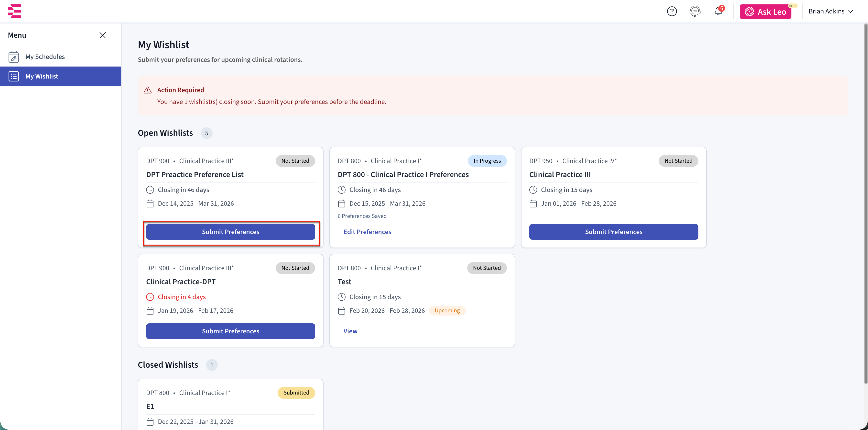Click the red clock icon on Clinical Practice-DPT

pyautogui.click(x=150, y=297)
